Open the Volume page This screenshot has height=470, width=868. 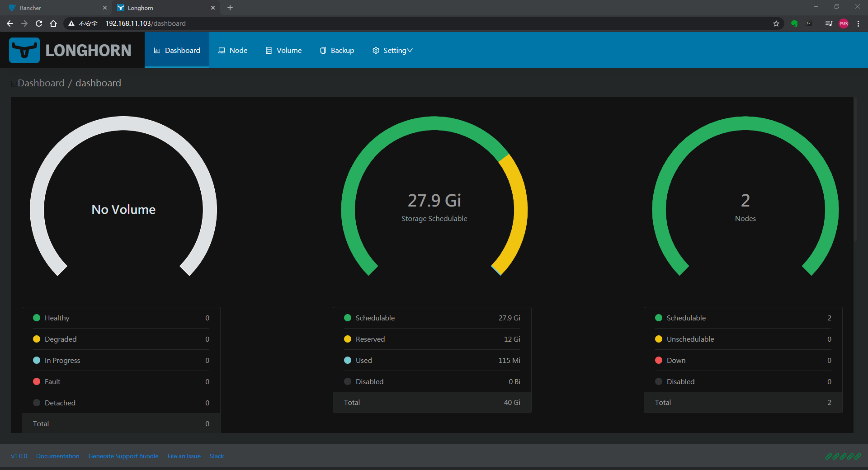tap(283, 50)
